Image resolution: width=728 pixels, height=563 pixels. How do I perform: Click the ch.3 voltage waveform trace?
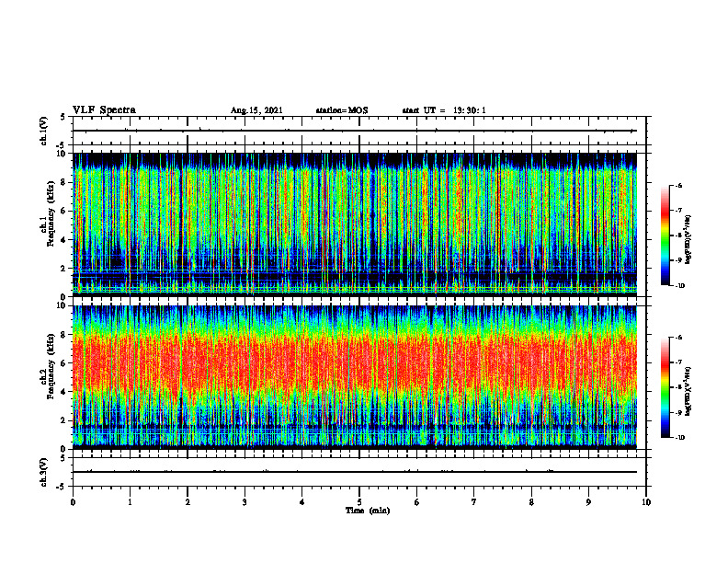point(355,472)
